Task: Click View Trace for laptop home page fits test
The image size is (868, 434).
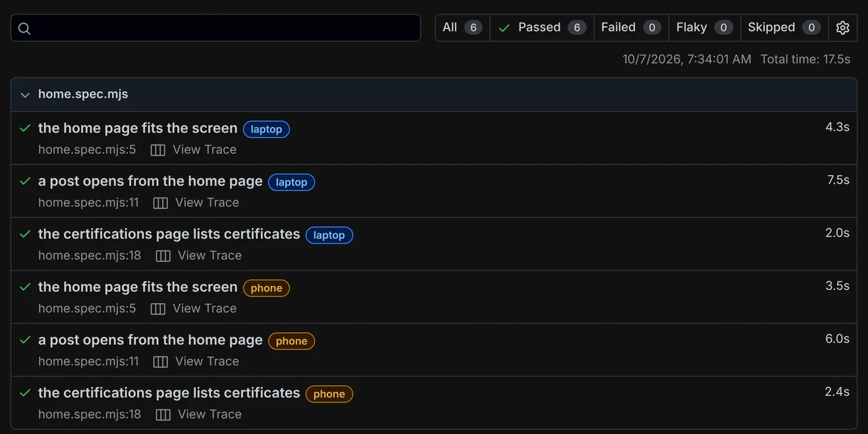Action: coord(205,150)
